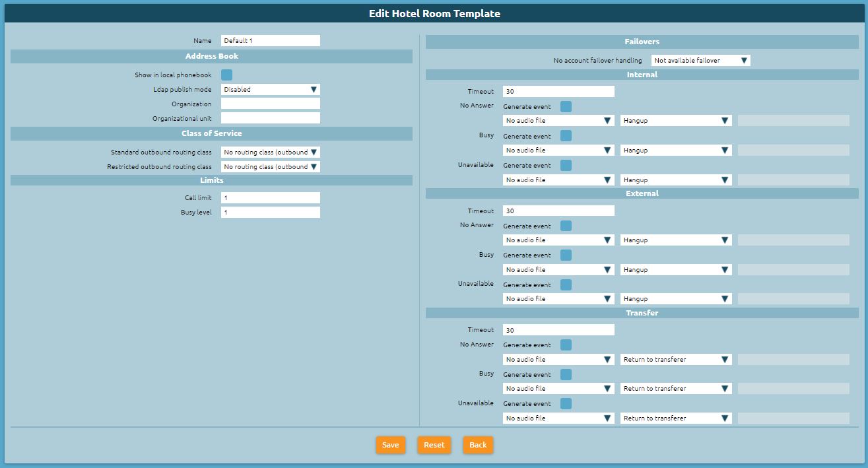
Task: Go Back from the template editor
Action: point(478,445)
